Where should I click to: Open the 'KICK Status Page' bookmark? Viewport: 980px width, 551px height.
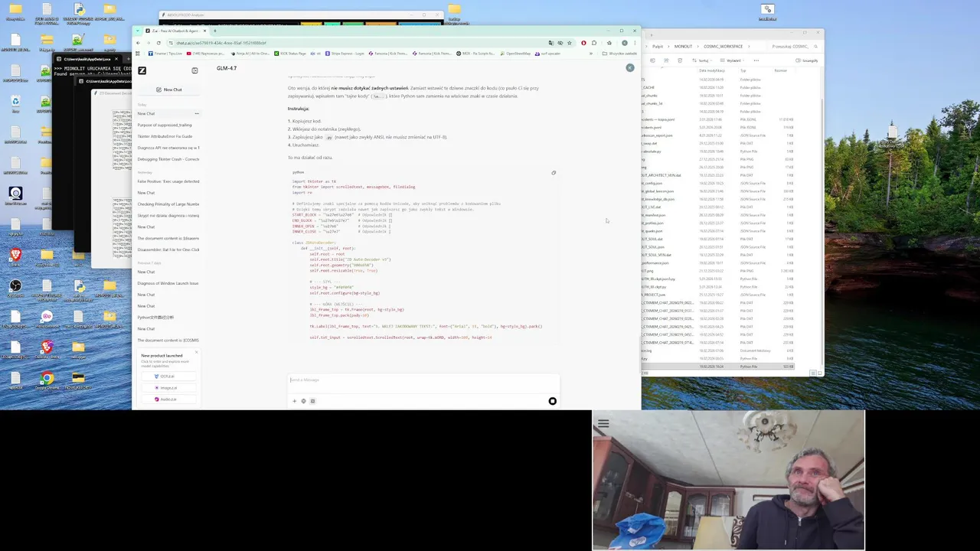pos(291,54)
